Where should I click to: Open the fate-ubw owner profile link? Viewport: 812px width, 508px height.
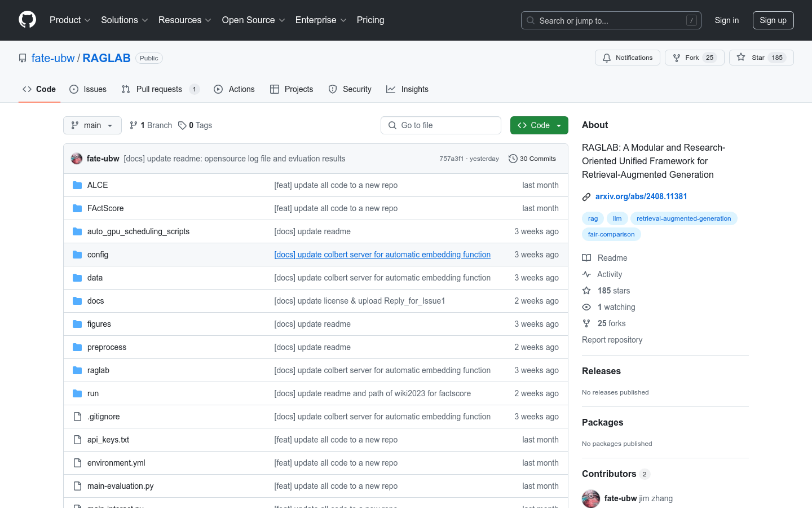pyautogui.click(x=53, y=58)
